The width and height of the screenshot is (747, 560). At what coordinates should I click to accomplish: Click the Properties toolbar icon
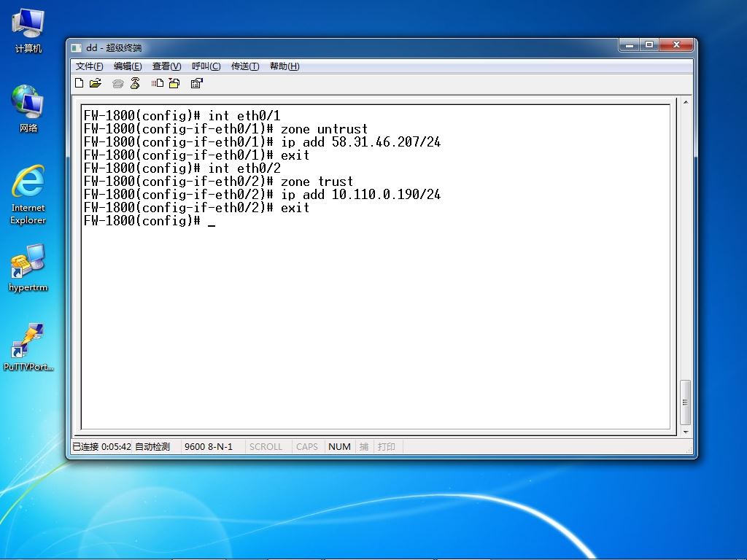tap(197, 83)
